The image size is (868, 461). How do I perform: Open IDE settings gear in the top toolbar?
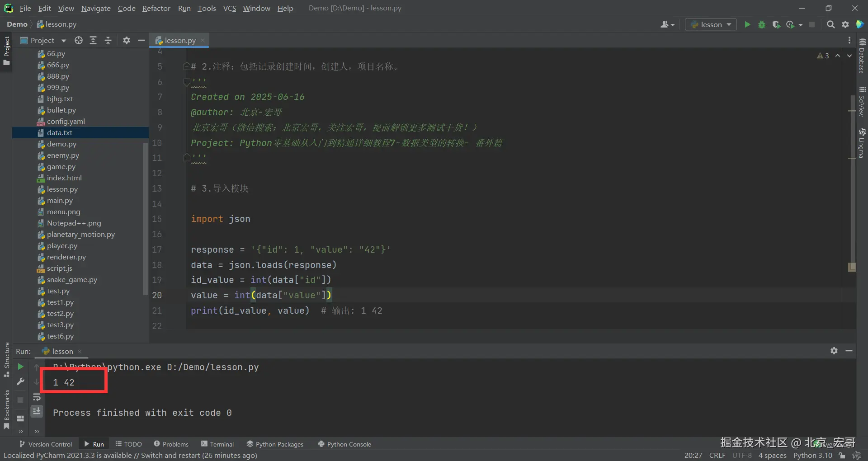(x=845, y=24)
